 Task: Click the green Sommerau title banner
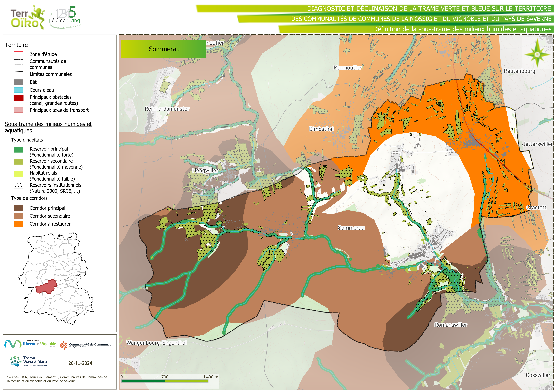tap(163, 49)
